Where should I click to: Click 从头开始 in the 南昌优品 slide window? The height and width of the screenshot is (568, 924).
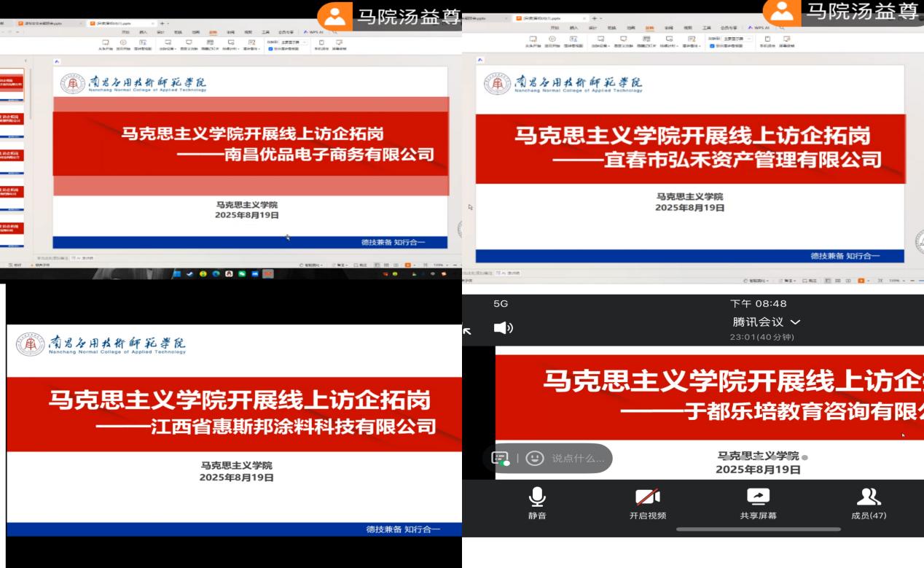pos(106,45)
